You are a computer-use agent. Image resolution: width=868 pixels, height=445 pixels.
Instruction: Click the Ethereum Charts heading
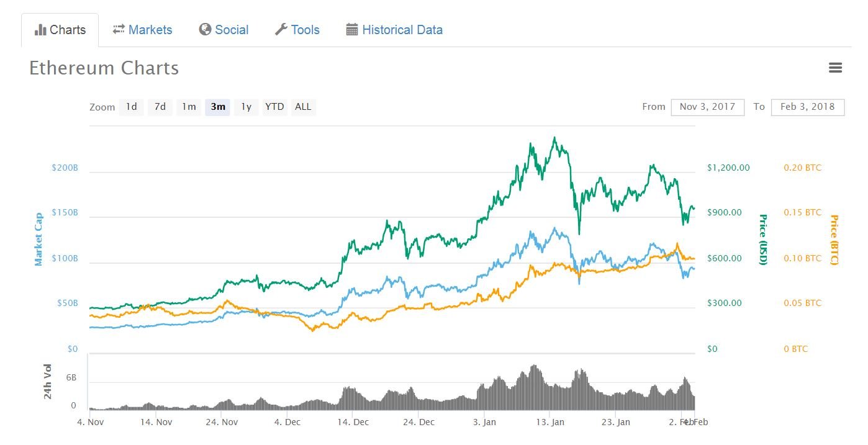(104, 68)
